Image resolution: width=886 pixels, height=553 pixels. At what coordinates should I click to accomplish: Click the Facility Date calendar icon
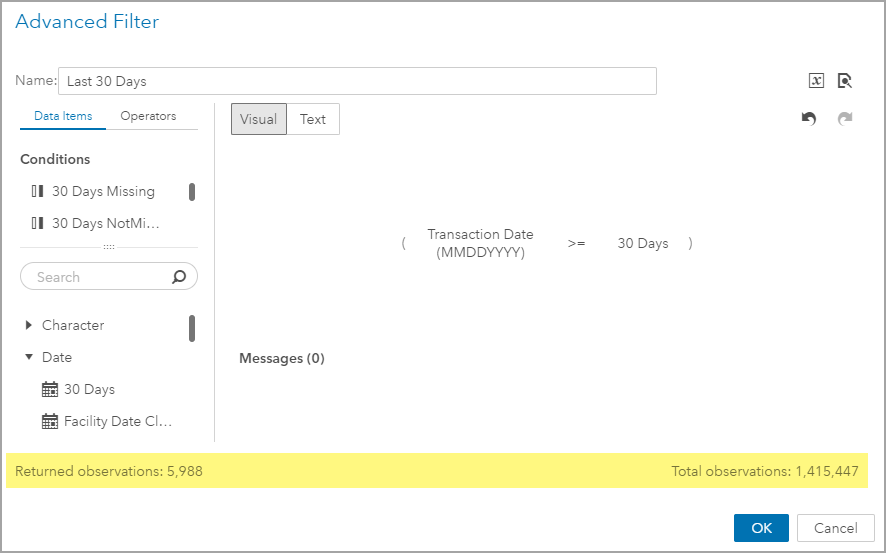click(x=50, y=421)
